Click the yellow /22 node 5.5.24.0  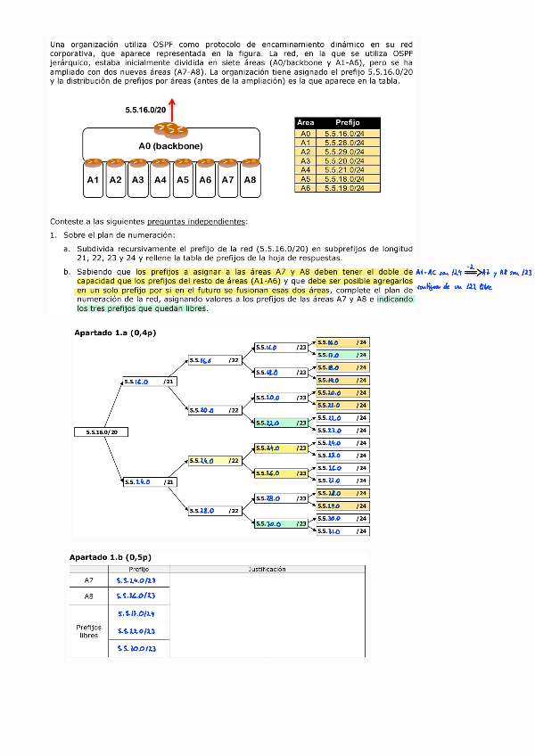click(x=215, y=460)
